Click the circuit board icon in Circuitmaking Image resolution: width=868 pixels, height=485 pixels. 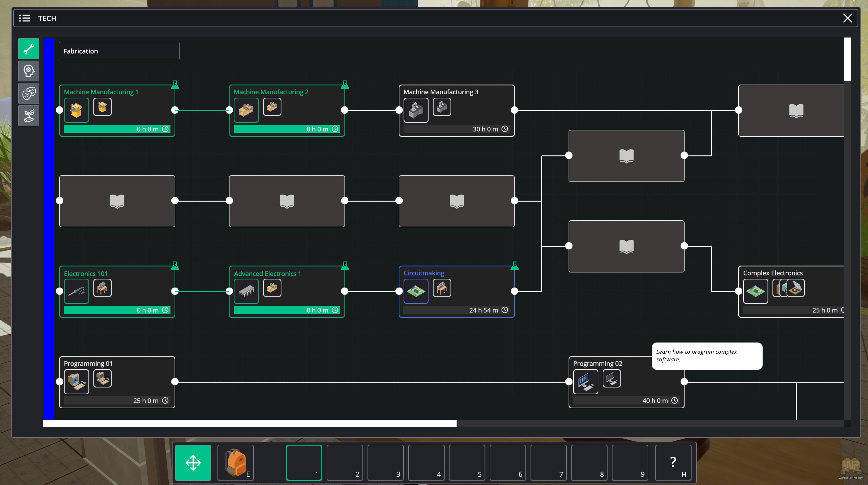tap(416, 291)
